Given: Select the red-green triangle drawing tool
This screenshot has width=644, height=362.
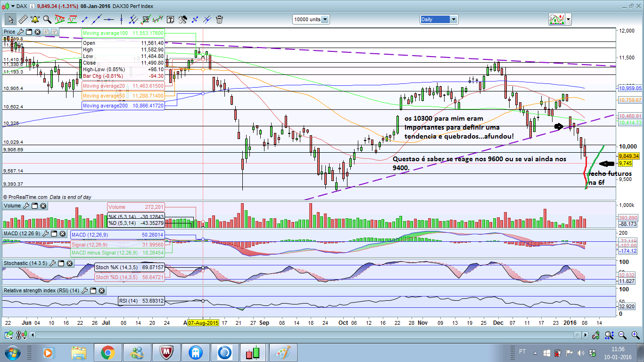Looking at the screenshot, I should [x=60, y=19].
